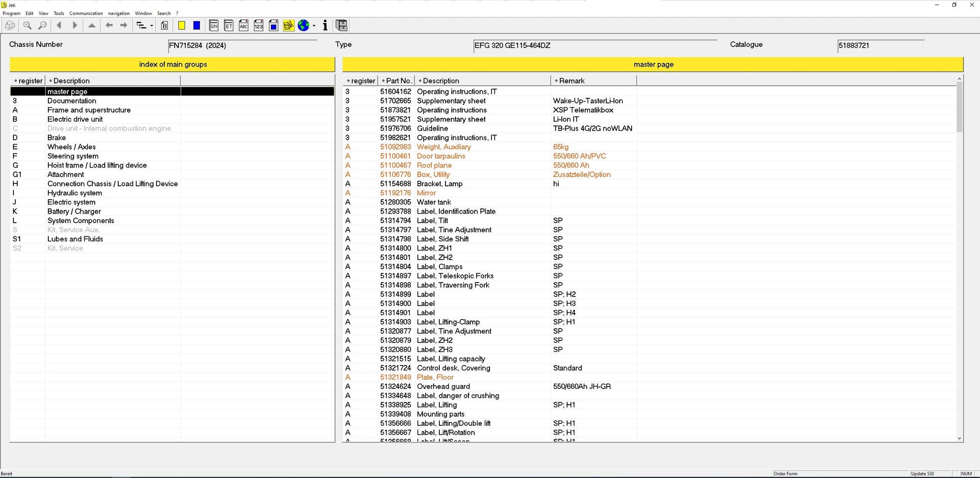
Task: Click the 123 number search icon
Action: point(258,26)
